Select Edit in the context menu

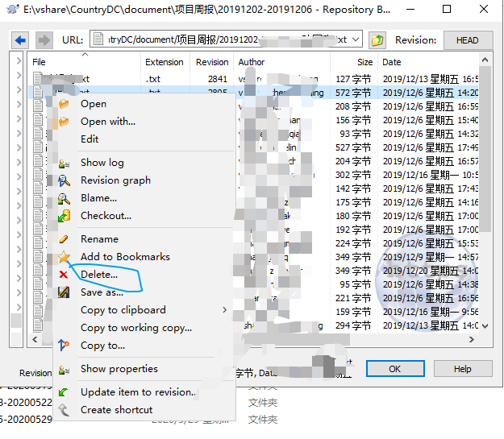point(90,139)
